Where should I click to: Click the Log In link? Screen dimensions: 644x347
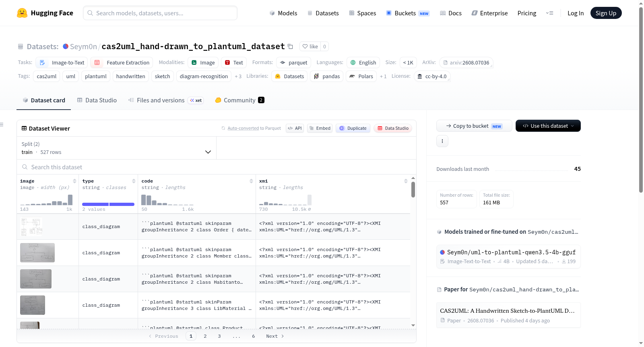tap(576, 13)
